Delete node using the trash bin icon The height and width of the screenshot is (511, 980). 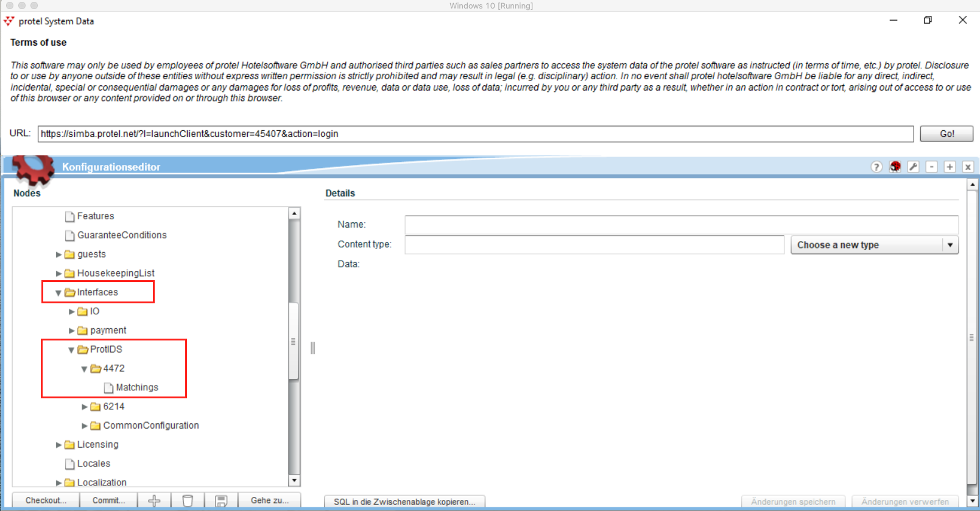[188, 501]
